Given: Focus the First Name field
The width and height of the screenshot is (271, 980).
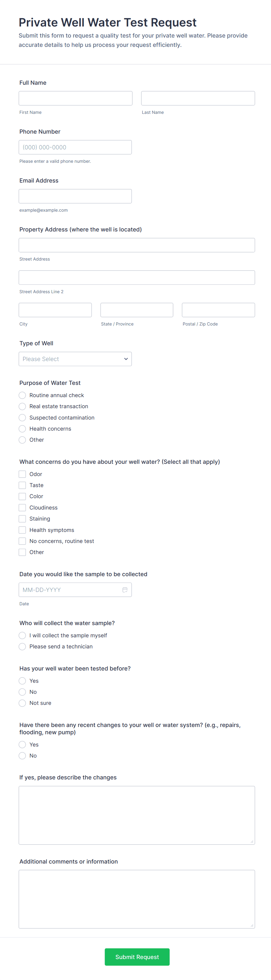Looking at the screenshot, I should point(75,98).
